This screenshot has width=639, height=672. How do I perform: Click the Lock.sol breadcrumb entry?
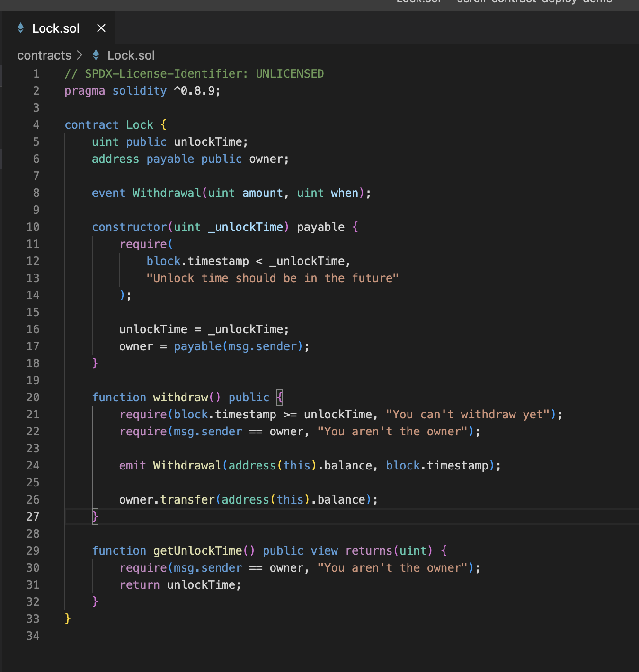pyautogui.click(x=131, y=55)
